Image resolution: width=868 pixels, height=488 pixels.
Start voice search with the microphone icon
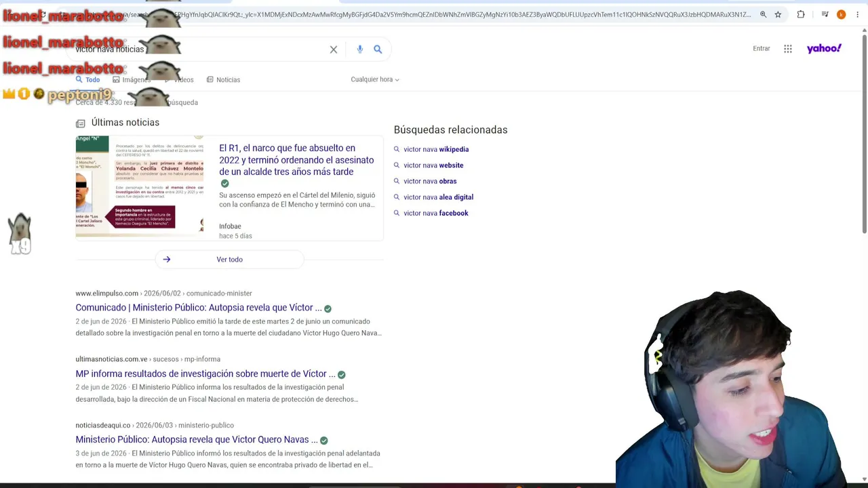point(359,49)
